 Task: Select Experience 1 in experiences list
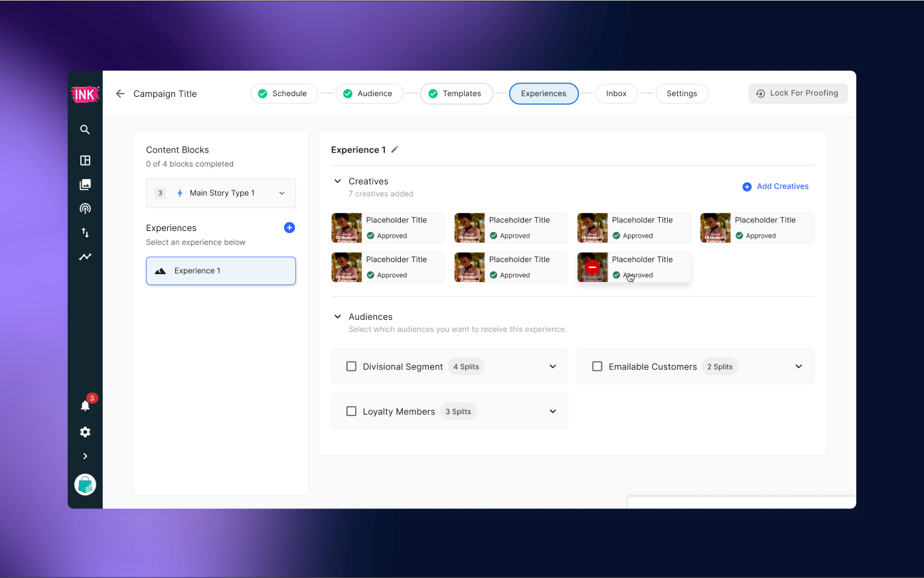click(221, 271)
